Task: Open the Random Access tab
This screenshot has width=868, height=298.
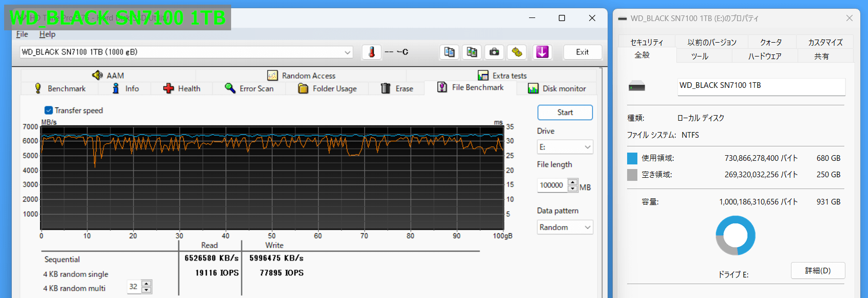Action: 301,76
